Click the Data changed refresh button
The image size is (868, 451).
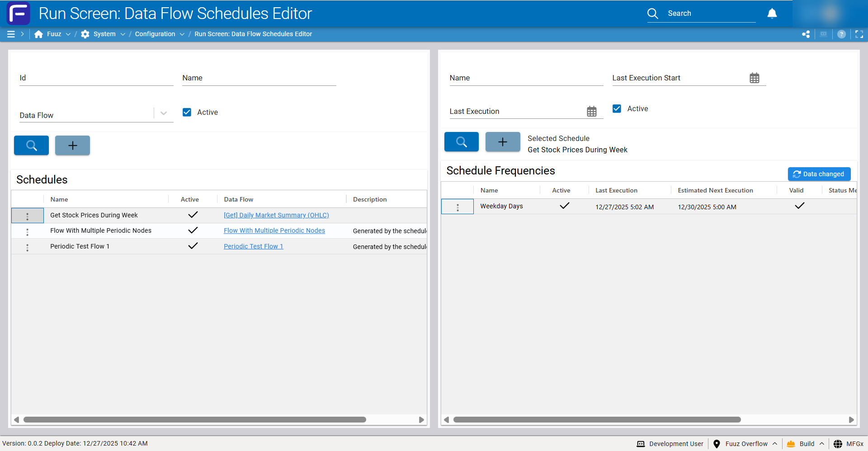pos(819,174)
